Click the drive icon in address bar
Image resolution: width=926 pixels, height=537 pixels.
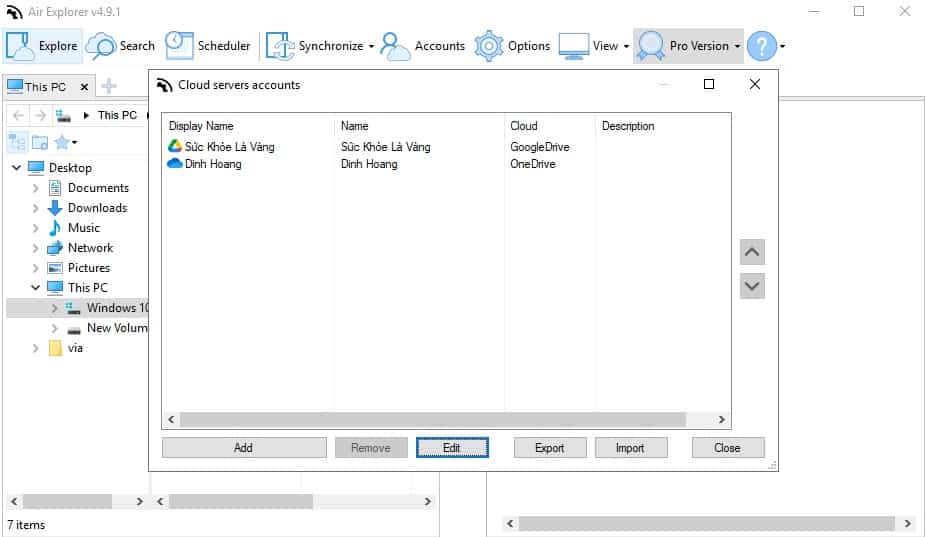click(x=63, y=115)
